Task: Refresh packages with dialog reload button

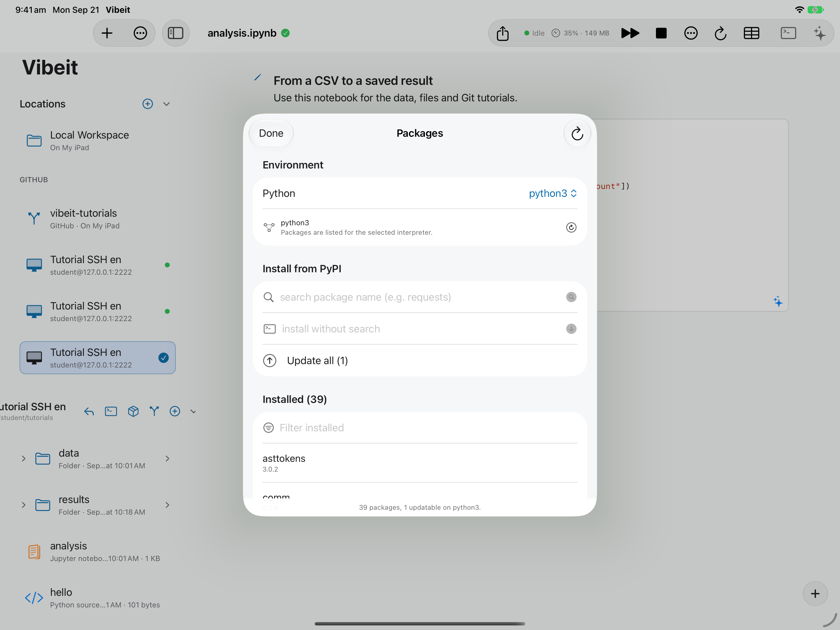Action: [577, 133]
